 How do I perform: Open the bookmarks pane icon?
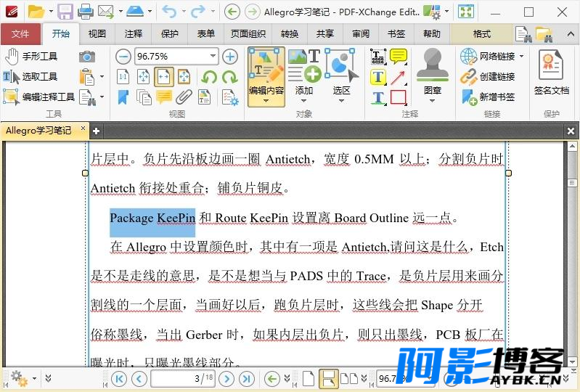click(123, 97)
